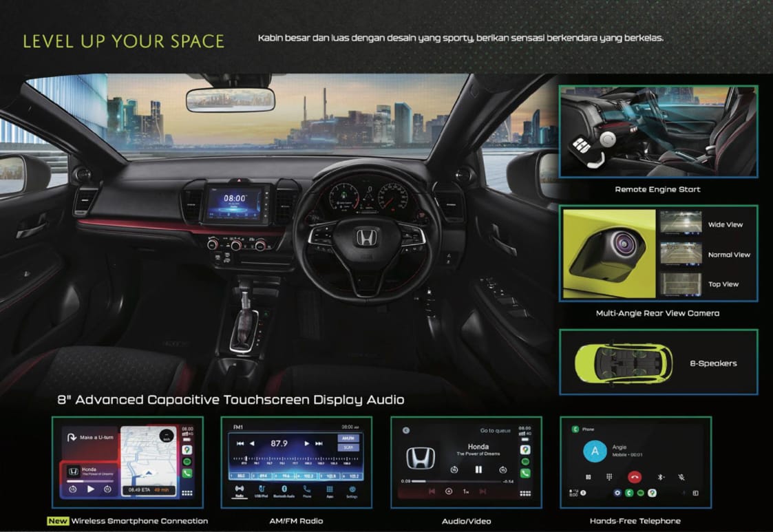
Task: Go to previous track on Audio/Video screen
Action: 432,491
